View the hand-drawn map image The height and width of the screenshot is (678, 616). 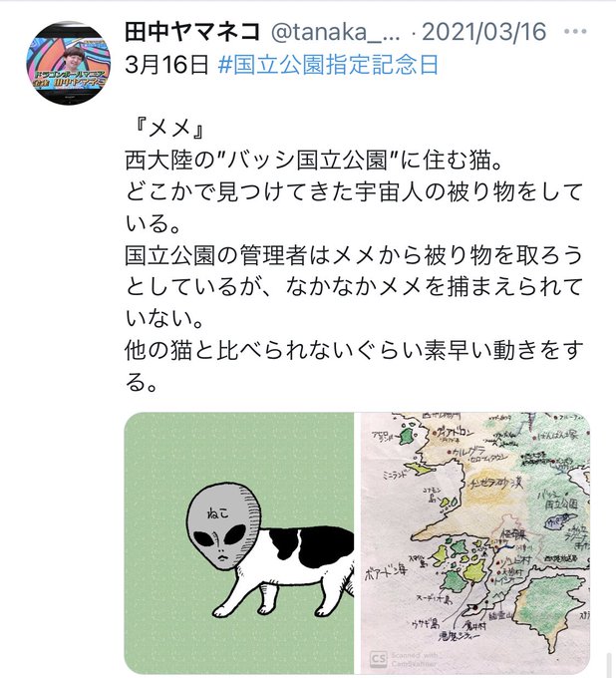[475, 542]
